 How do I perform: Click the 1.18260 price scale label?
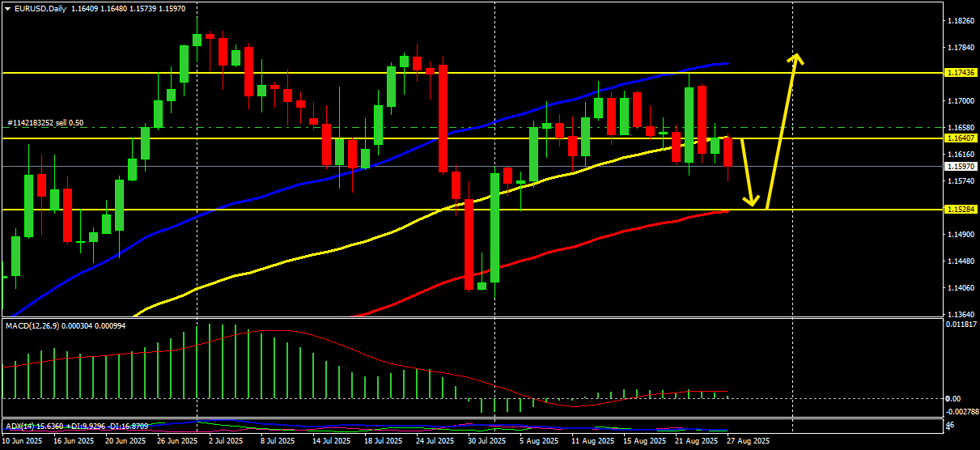coord(961,21)
